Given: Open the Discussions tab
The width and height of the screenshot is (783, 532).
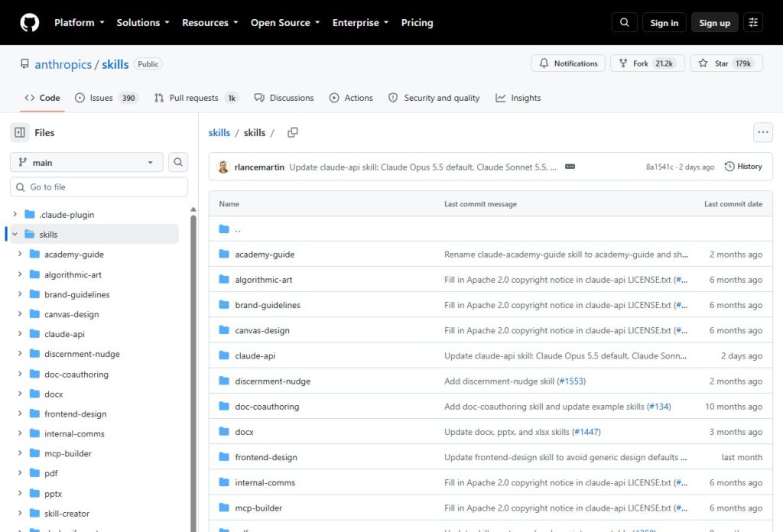Looking at the screenshot, I should tap(284, 98).
